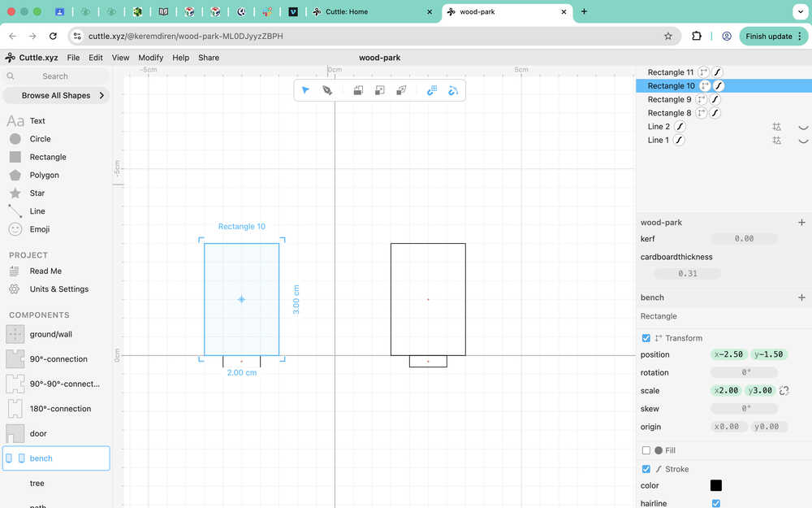
Task: Open the black stroke color swatch
Action: tap(715, 485)
